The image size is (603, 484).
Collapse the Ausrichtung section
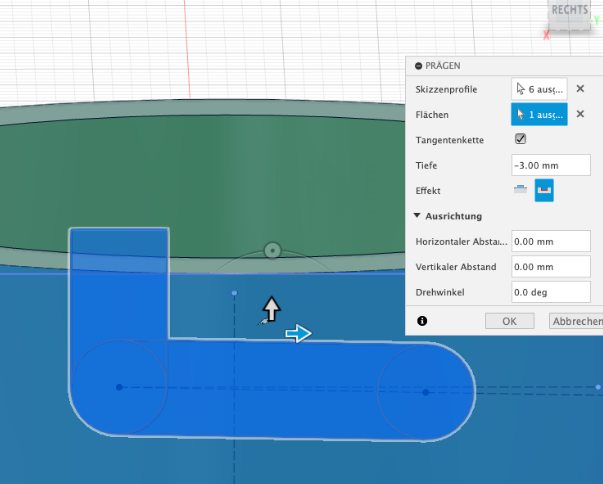click(417, 216)
